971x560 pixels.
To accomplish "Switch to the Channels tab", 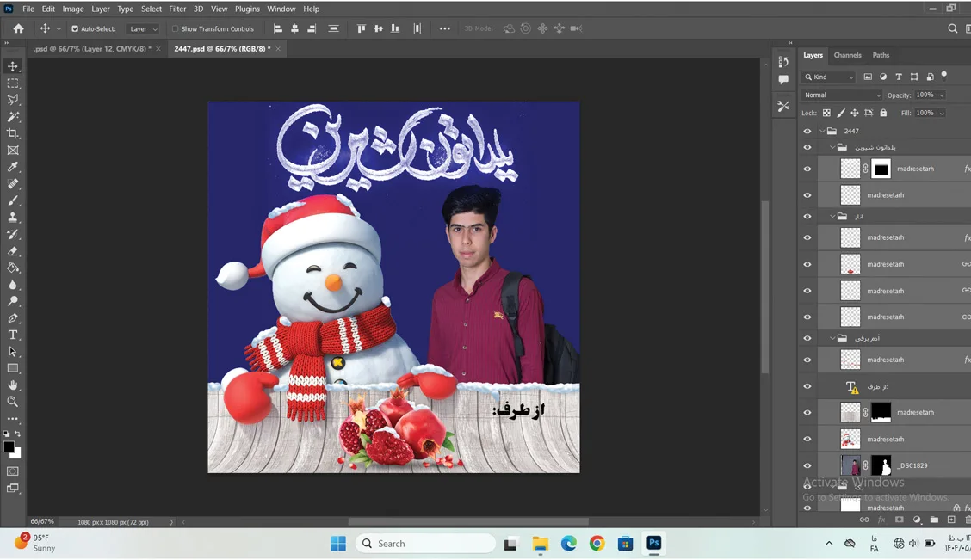I will pos(847,55).
